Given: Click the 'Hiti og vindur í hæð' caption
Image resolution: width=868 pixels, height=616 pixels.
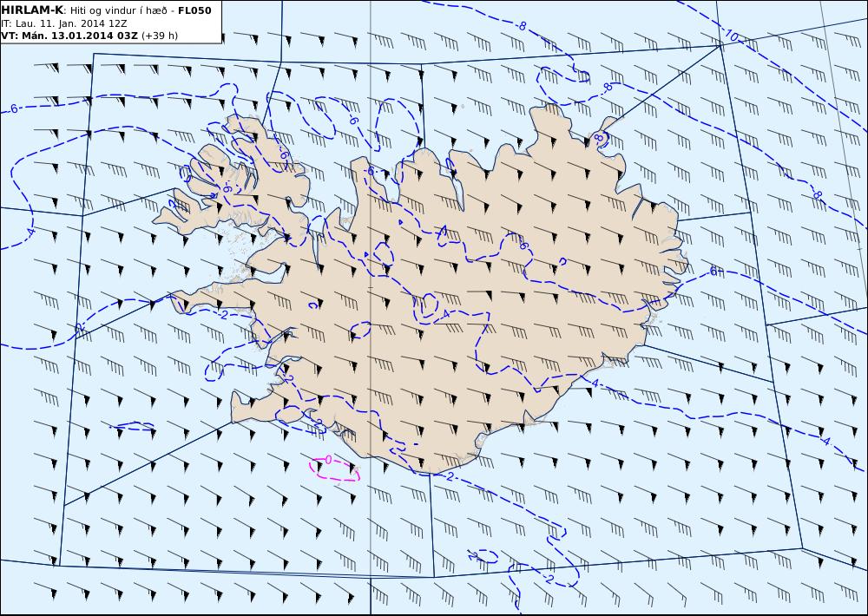Looking at the screenshot, I should point(118,11).
